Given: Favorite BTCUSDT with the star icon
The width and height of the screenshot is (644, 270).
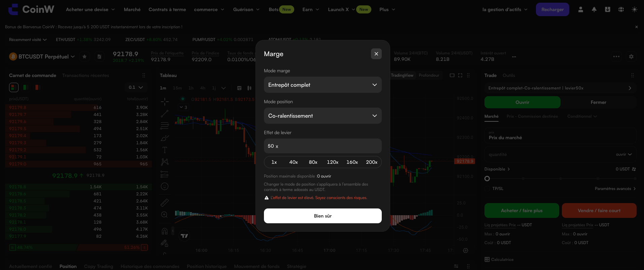Looking at the screenshot, I should pos(84,56).
